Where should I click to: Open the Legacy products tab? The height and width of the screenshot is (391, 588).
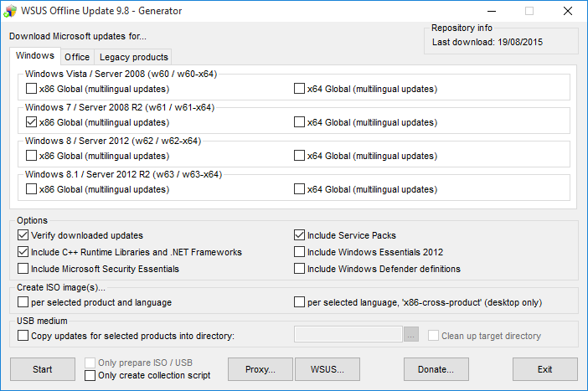133,57
